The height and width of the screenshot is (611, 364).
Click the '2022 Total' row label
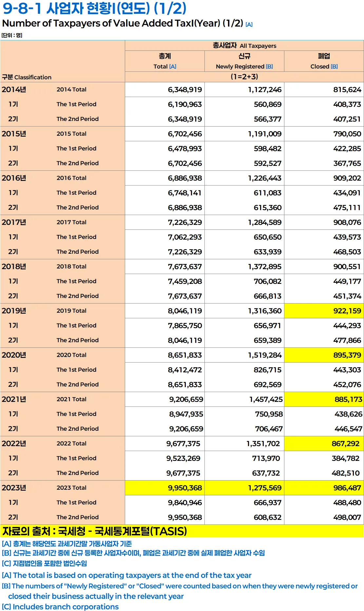[71, 443]
